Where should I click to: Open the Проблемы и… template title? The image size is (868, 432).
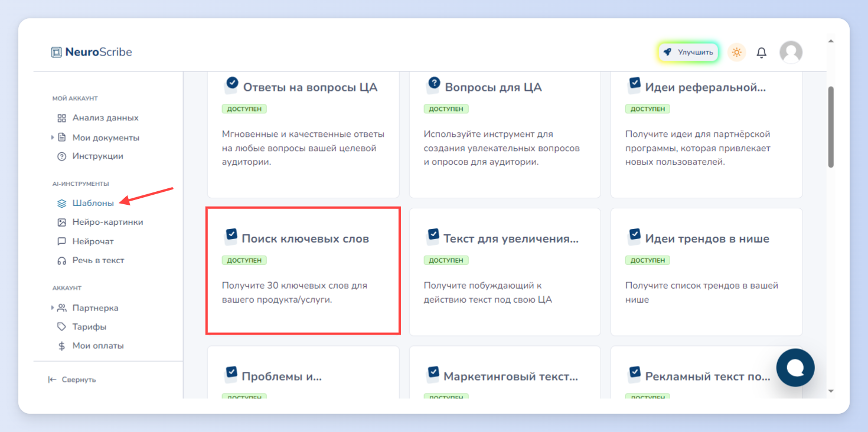282,377
